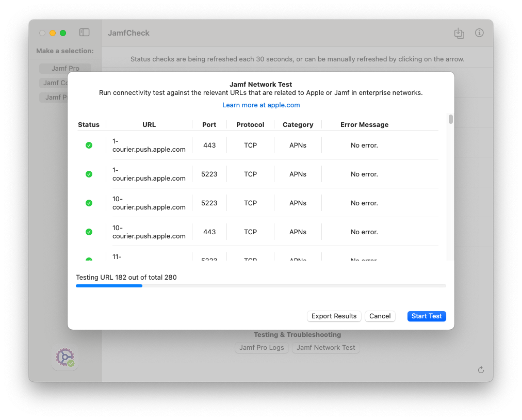Click the green zoom window button
The width and height of the screenshot is (522, 420).
(x=63, y=33)
